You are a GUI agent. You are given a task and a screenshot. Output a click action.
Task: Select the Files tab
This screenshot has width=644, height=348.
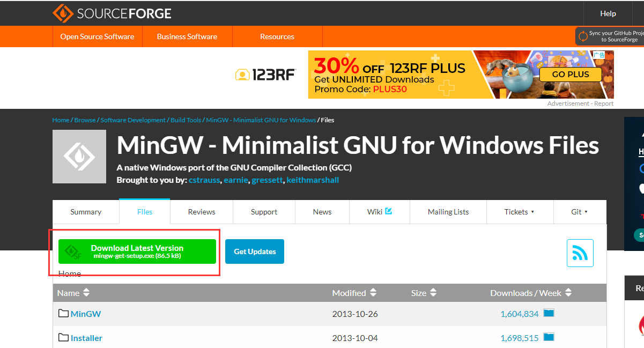click(145, 212)
